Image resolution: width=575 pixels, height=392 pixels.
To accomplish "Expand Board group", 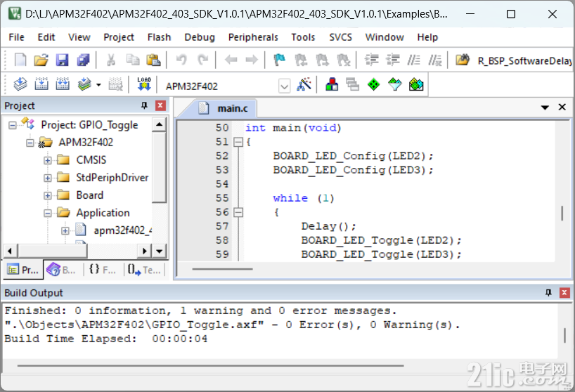I will pyautogui.click(x=48, y=195).
